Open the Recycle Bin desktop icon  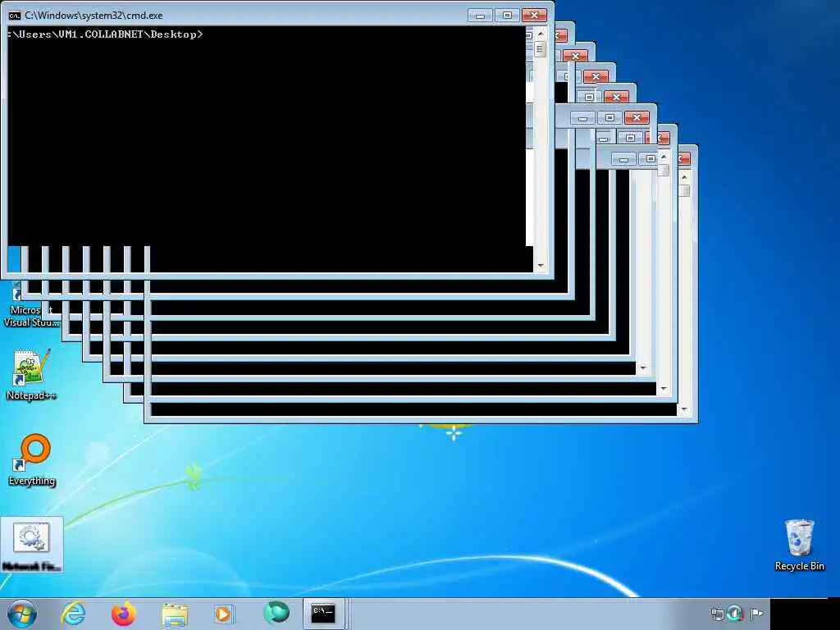[799, 545]
